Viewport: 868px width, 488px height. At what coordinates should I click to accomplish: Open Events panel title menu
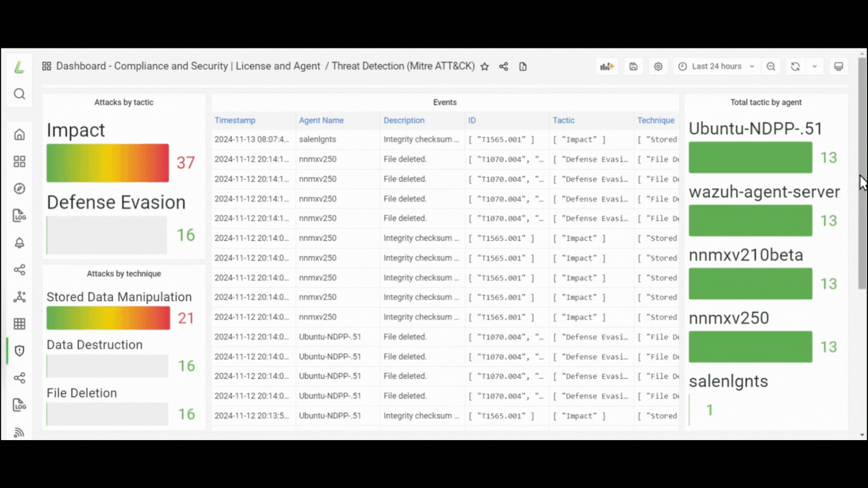[445, 103]
